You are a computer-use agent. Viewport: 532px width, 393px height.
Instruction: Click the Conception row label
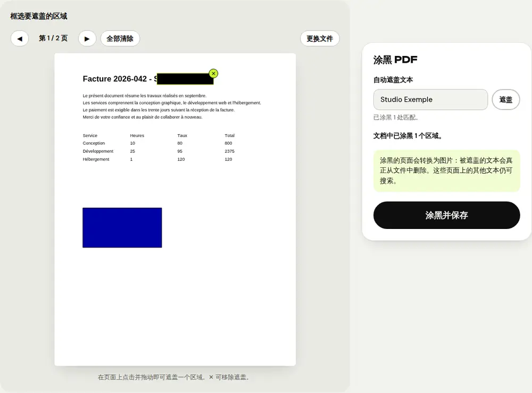click(x=94, y=143)
